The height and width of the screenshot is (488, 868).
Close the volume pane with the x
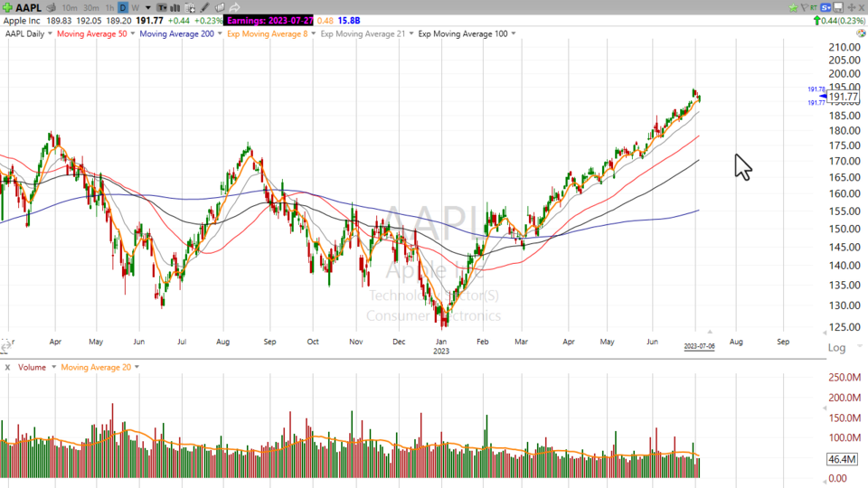[x=6, y=367]
